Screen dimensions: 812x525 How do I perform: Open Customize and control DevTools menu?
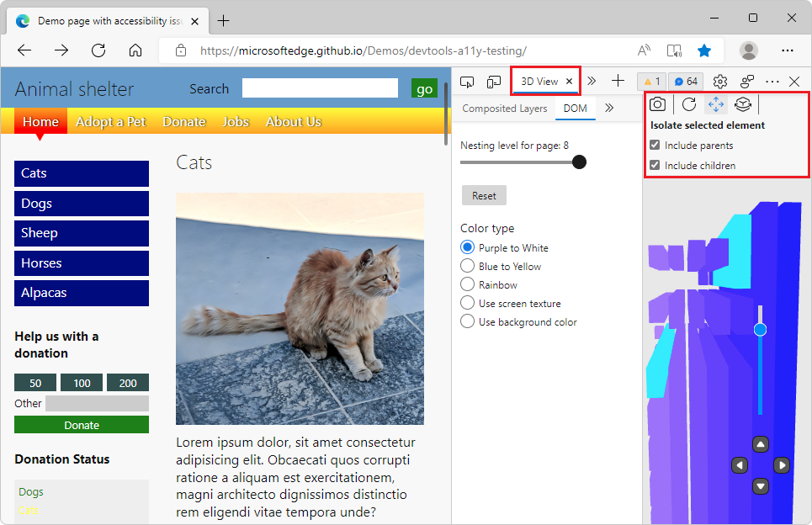coord(772,82)
